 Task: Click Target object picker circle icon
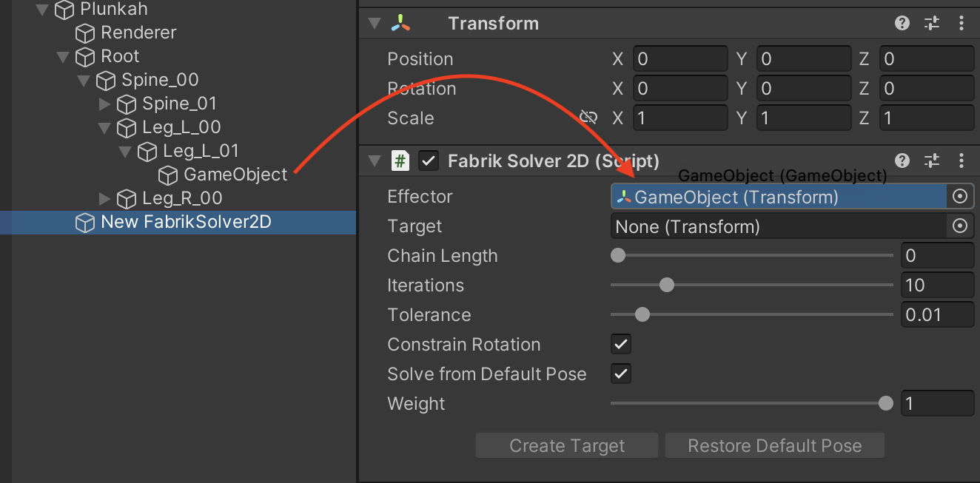coord(960,226)
